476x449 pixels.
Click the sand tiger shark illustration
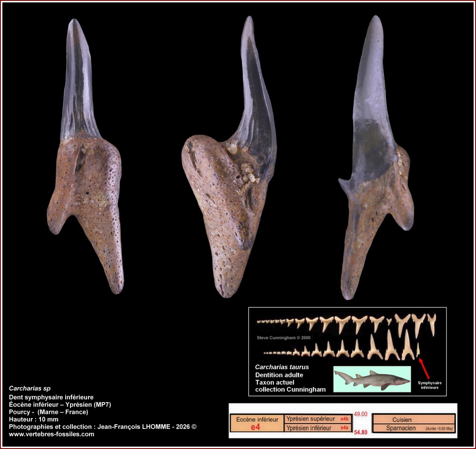372,379
